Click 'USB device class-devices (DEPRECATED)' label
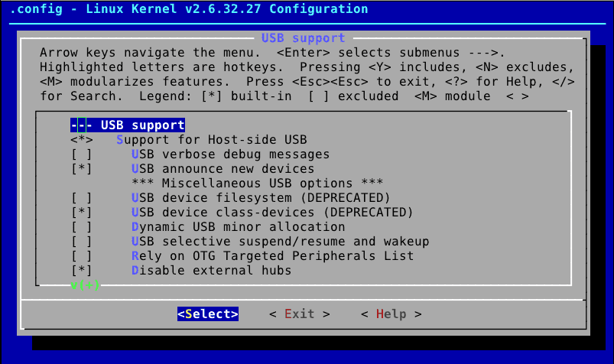This screenshot has height=364, width=614. tap(272, 213)
